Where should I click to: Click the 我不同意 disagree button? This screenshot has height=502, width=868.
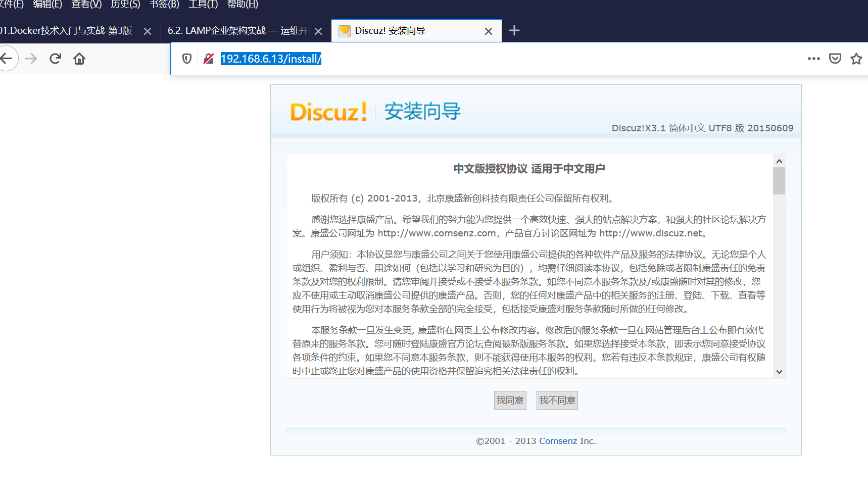pyautogui.click(x=557, y=400)
